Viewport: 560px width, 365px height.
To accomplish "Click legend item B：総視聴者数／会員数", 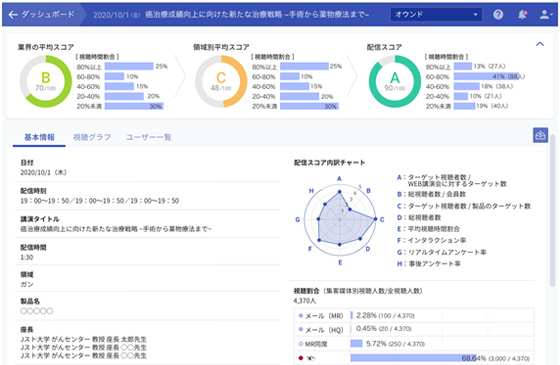I will (431, 194).
